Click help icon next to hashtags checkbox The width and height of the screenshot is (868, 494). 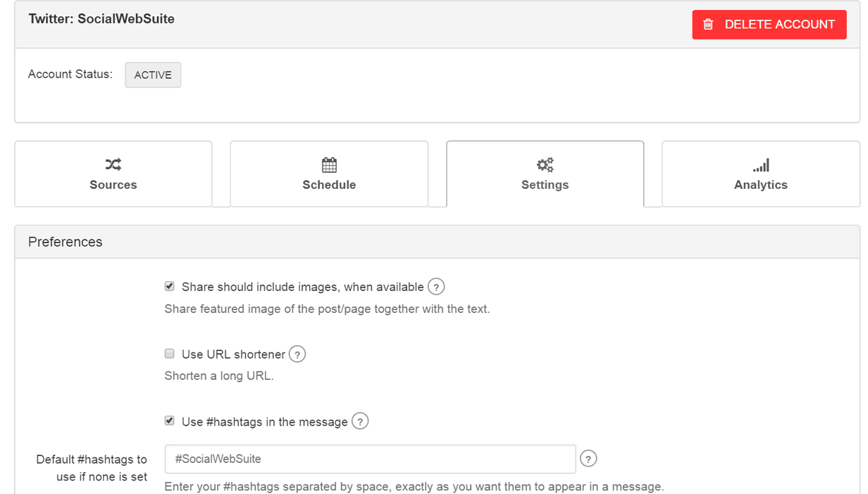(360, 421)
